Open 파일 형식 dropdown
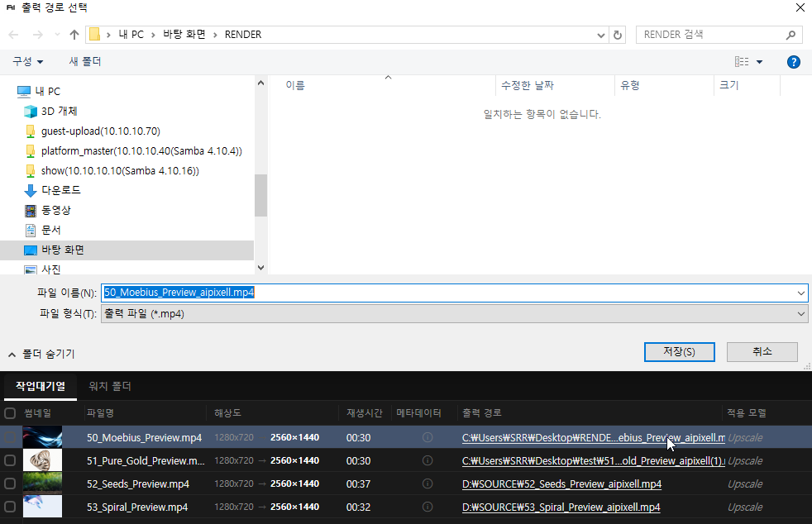The image size is (812, 524). point(454,314)
